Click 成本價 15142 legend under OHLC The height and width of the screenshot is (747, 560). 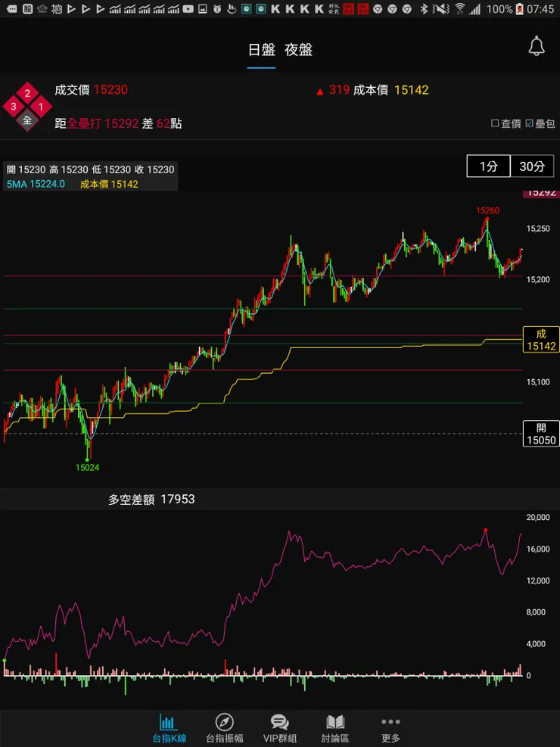[x=109, y=184]
